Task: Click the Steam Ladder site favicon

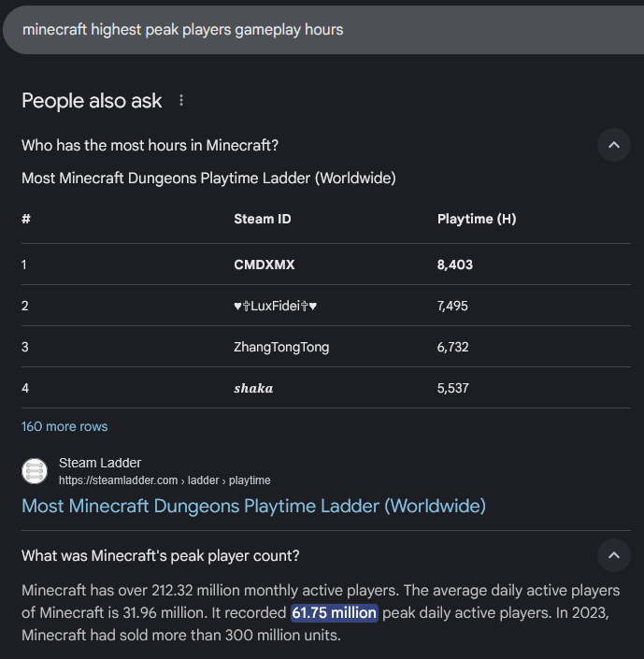Action: click(35, 471)
